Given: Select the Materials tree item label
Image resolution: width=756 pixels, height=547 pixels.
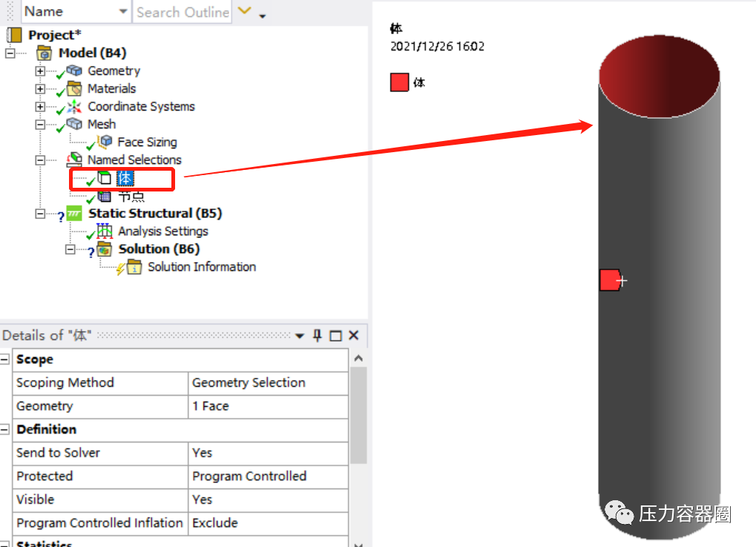Looking at the screenshot, I should tap(112, 89).
